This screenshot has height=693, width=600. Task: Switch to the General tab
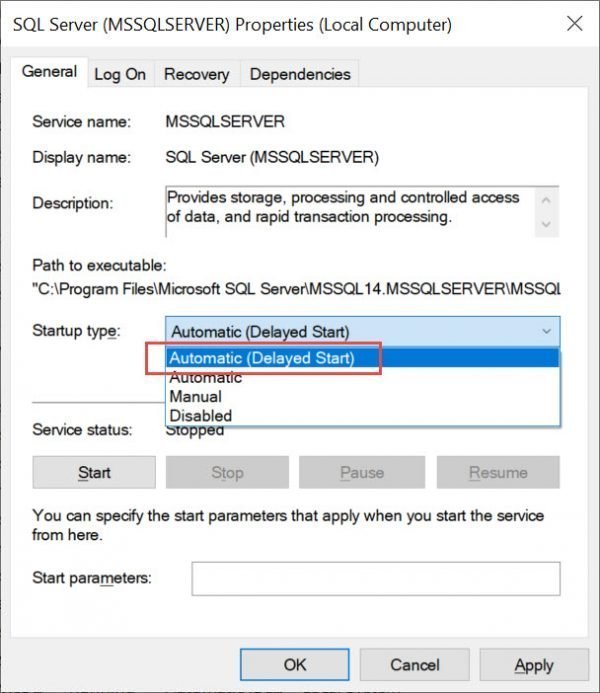click(49, 72)
